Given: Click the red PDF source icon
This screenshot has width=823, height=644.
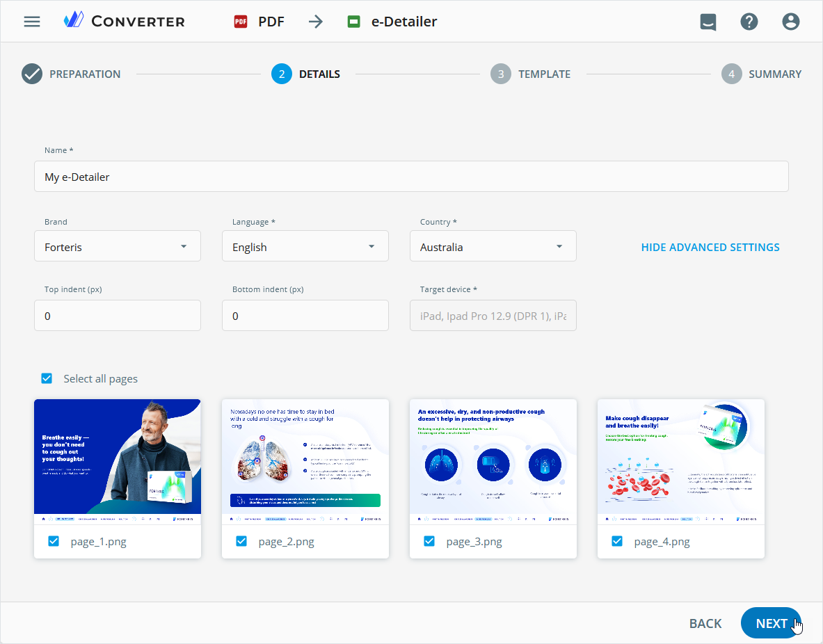Looking at the screenshot, I should (x=241, y=22).
